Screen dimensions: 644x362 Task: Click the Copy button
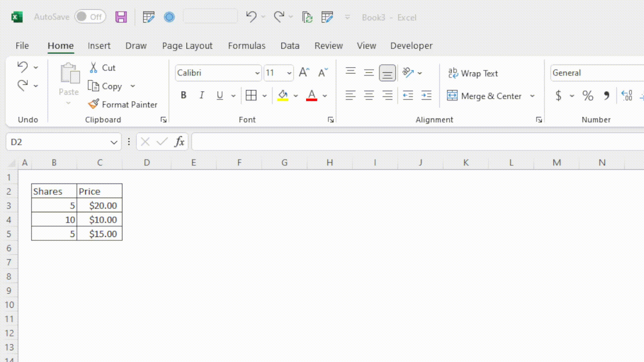105,86
